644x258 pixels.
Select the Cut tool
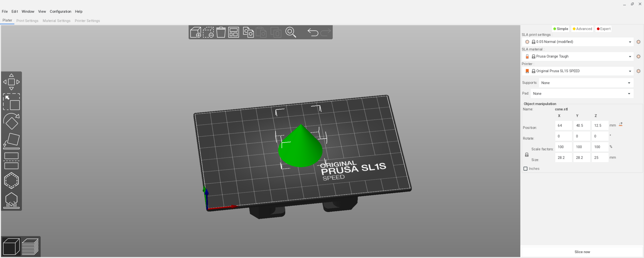[11, 161]
